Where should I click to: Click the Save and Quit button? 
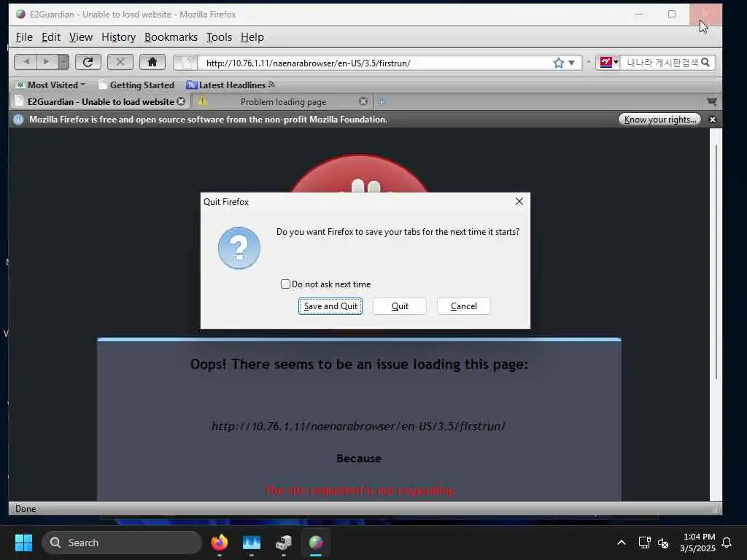click(x=330, y=306)
